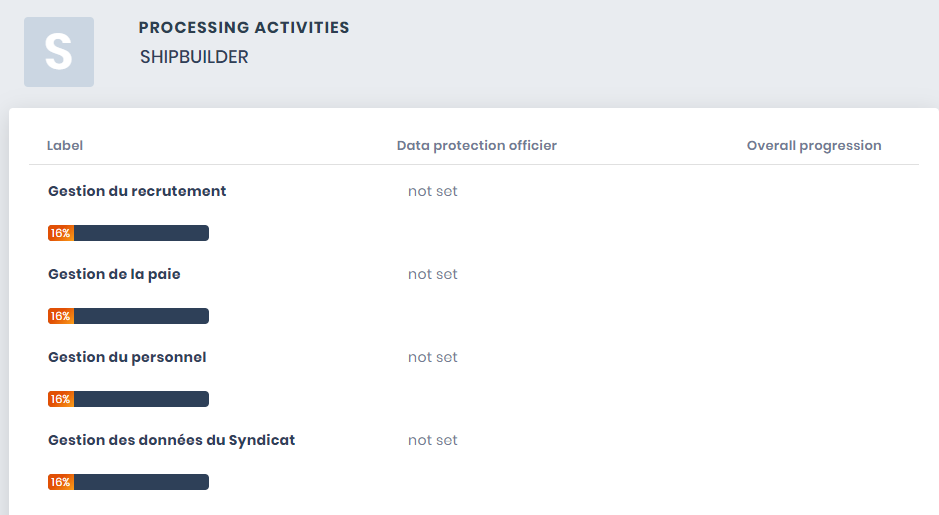Click the Overall progression column header
This screenshot has height=515, width=939.
[x=814, y=146]
